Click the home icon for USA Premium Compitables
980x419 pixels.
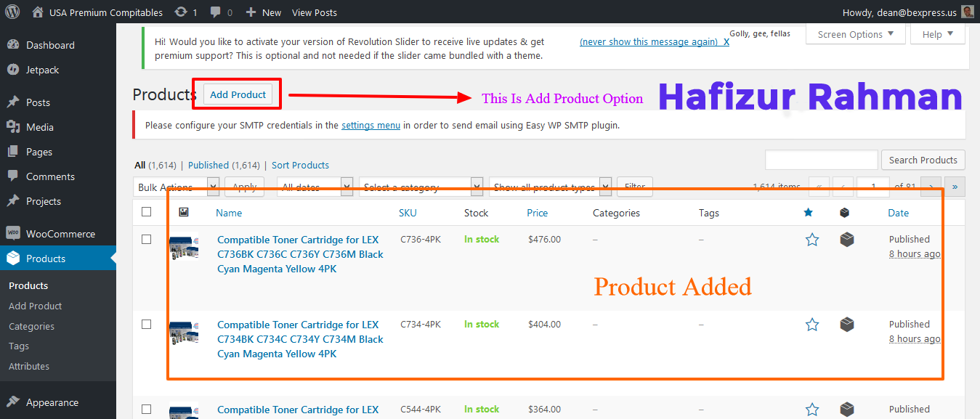point(38,12)
